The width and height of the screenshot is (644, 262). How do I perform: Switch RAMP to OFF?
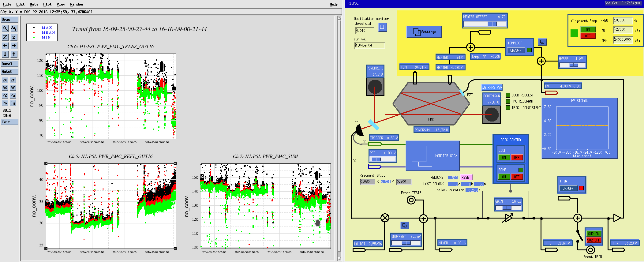tap(517, 177)
